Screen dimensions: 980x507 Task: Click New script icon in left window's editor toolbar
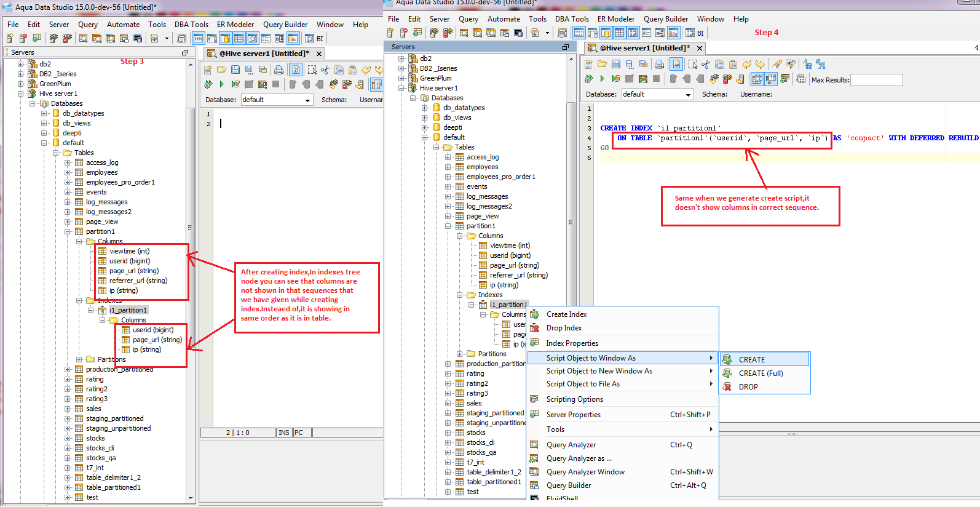point(208,70)
